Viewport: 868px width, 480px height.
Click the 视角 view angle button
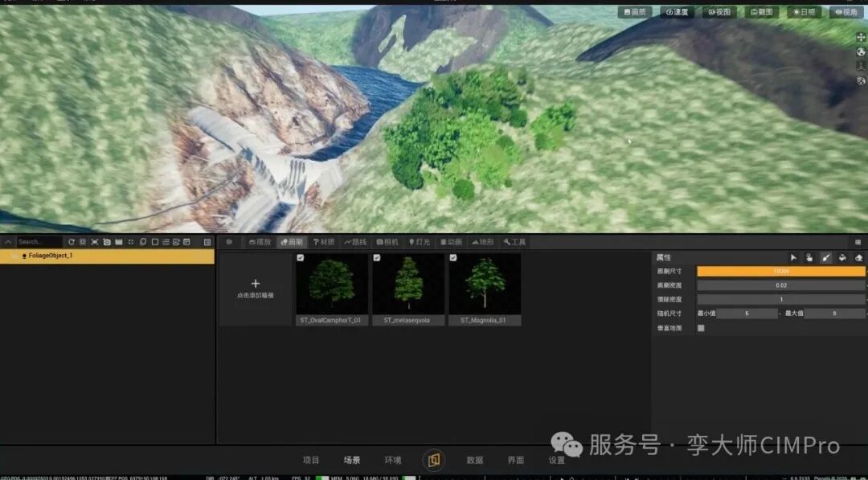[x=846, y=12]
